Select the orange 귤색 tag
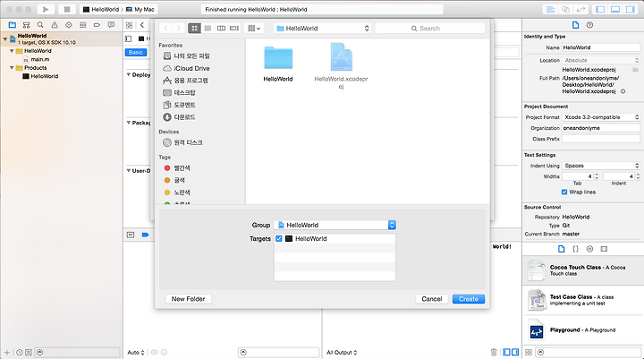644x359 pixels. tap(174, 180)
